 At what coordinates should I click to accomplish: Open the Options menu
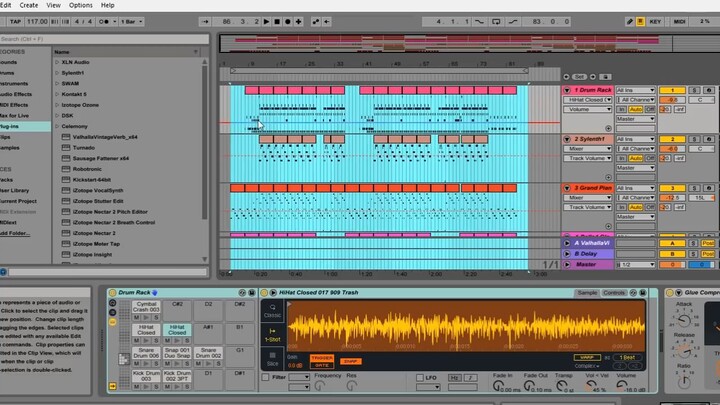pos(80,5)
